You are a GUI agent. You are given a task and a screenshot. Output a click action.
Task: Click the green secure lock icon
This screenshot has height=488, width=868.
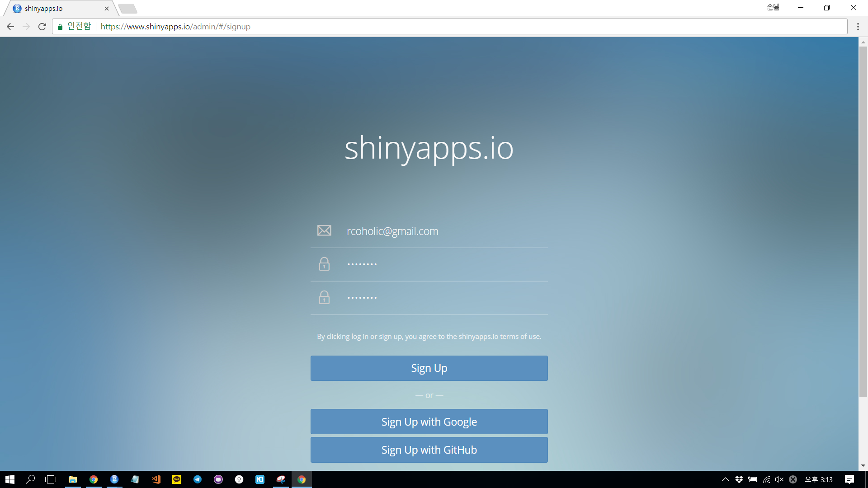60,27
